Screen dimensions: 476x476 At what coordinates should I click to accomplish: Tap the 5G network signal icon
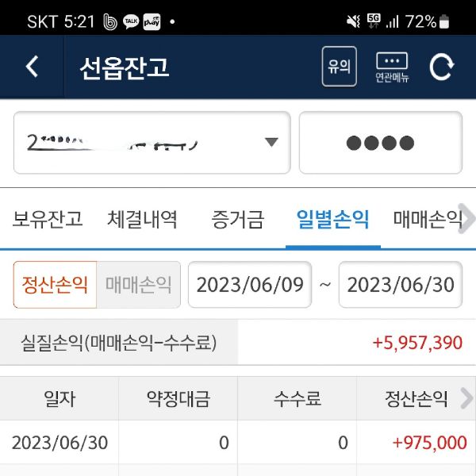click(x=373, y=21)
